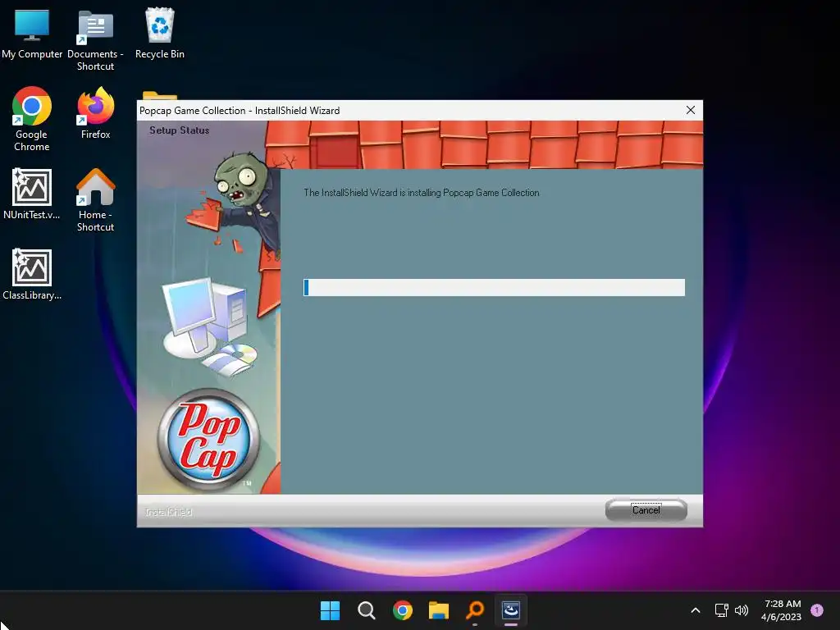840x630 pixels.
Task: Close the InstallShield Wizard window
Action: (691, 110)
